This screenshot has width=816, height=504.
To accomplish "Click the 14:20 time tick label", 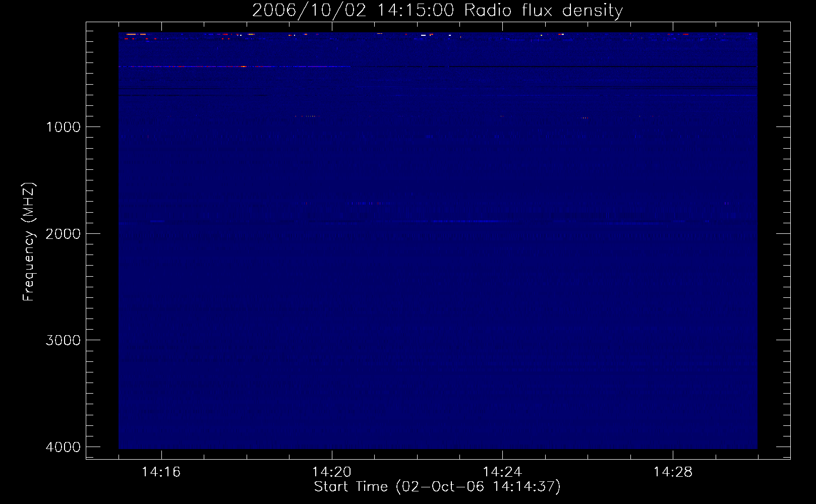I will coord(331,472).
